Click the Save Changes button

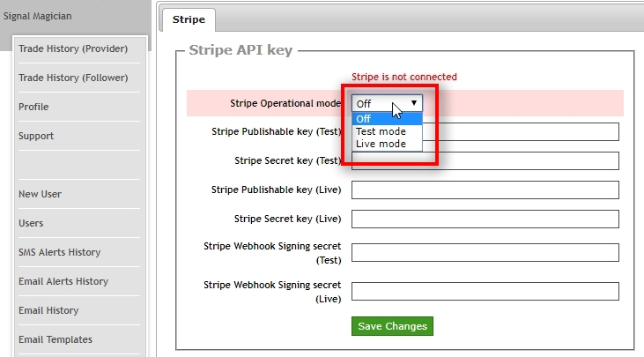point(392,326)
